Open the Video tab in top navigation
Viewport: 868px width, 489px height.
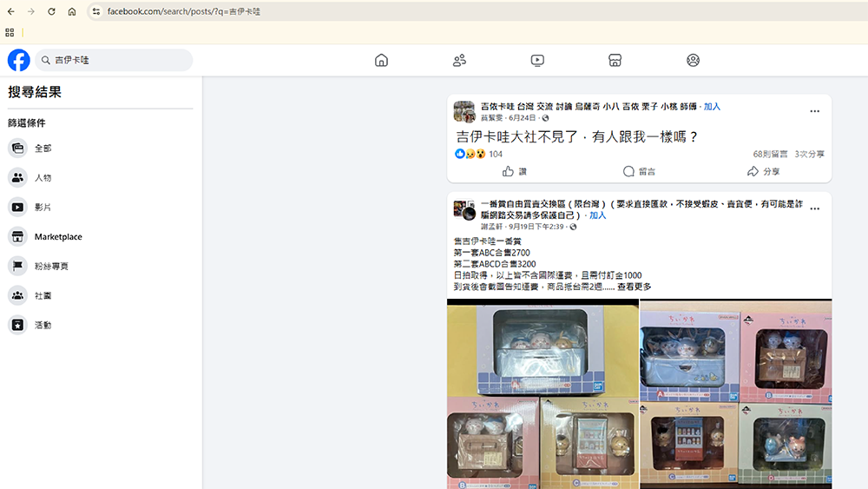(x=537, y=60)
